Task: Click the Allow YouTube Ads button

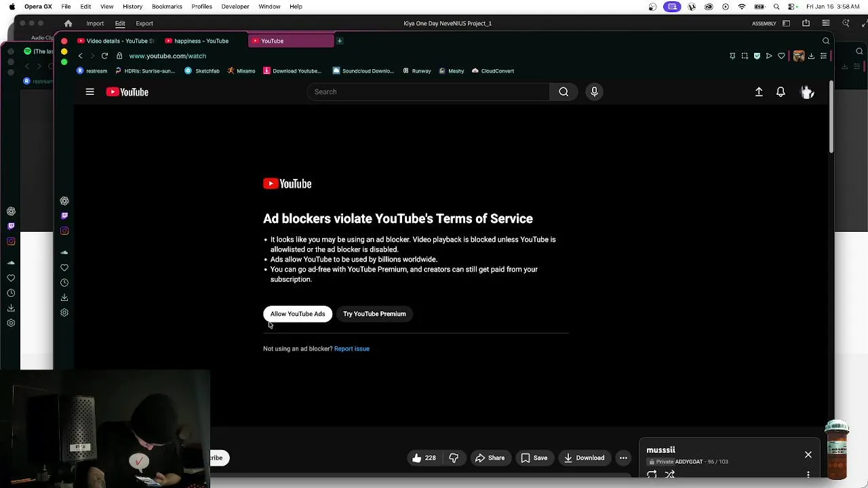Action: [298, 314]
